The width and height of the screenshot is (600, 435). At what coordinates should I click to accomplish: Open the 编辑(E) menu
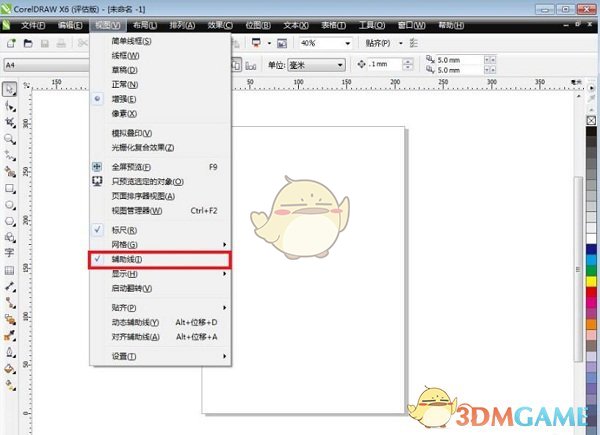tap(70, 25)
